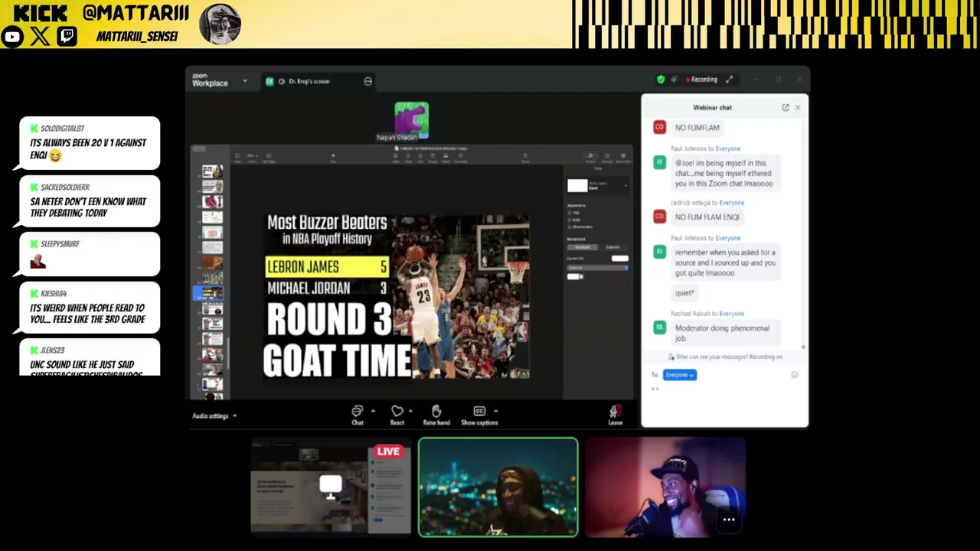Click SOLODIGITAL87 chat message in stream overlay
This screenshot has height=551, width=980.
click(x=90, y=143)
